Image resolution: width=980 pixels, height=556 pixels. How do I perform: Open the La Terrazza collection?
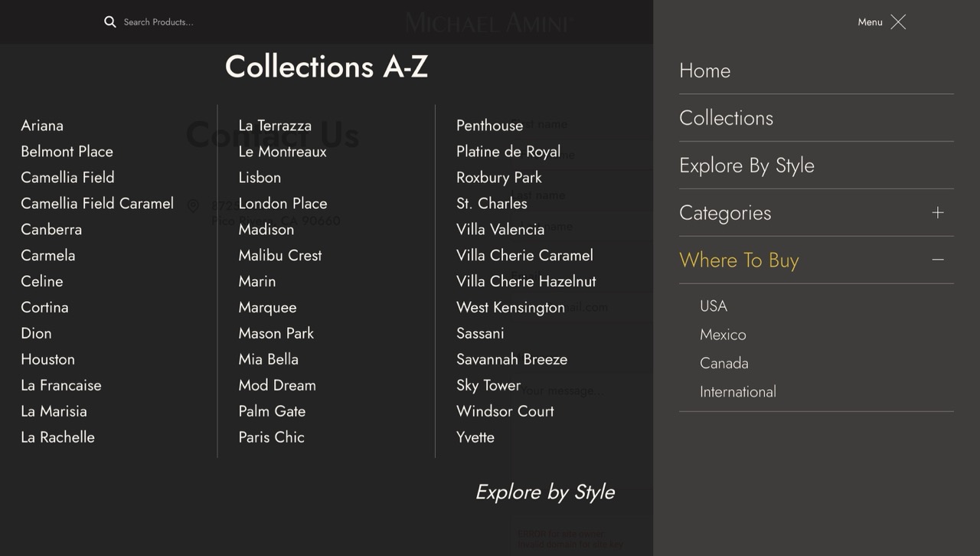[x=275, y=126]
